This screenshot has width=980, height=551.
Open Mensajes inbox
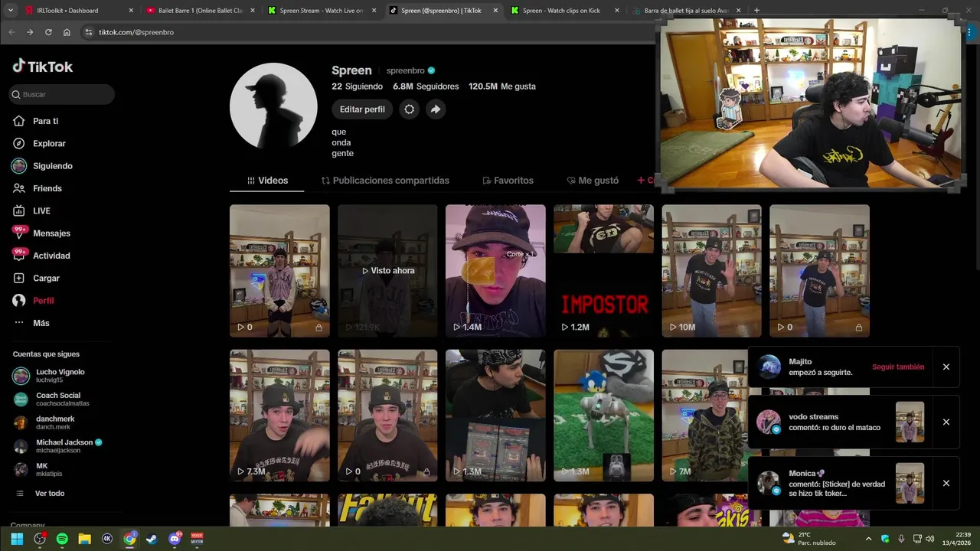pyautogui.click(x=51, y=233)
